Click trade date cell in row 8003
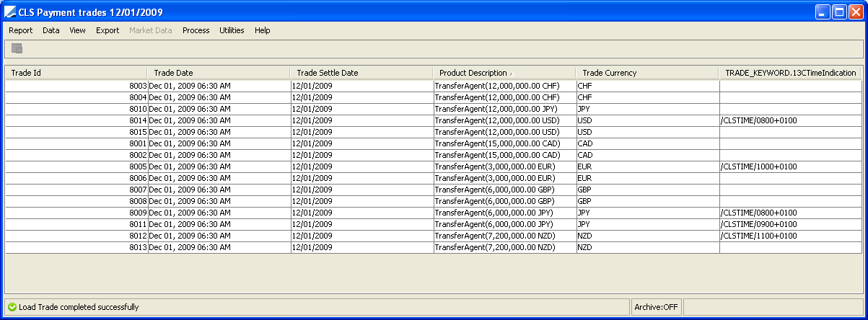Viewport: 868px width, 320px height. pyautogui.click(x=219, y=86)
